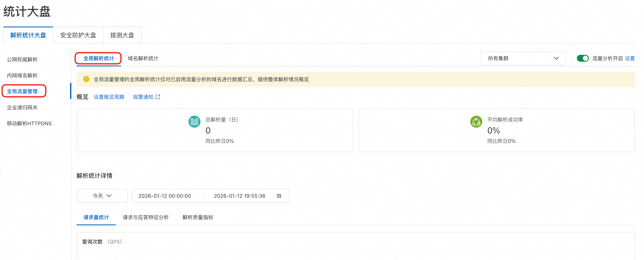Expand the 所有集群 cluster dropdown
Viewport: 644px width, 260px height.
523,58
